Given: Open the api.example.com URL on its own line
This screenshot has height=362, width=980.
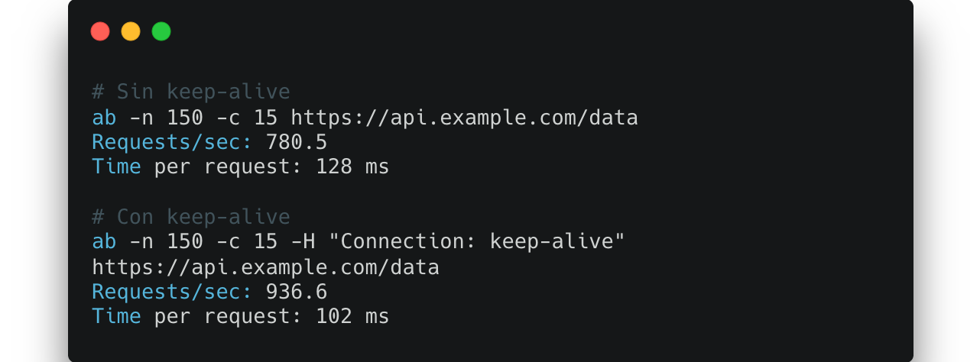Looking at the screenshot, I should (265, 267).
